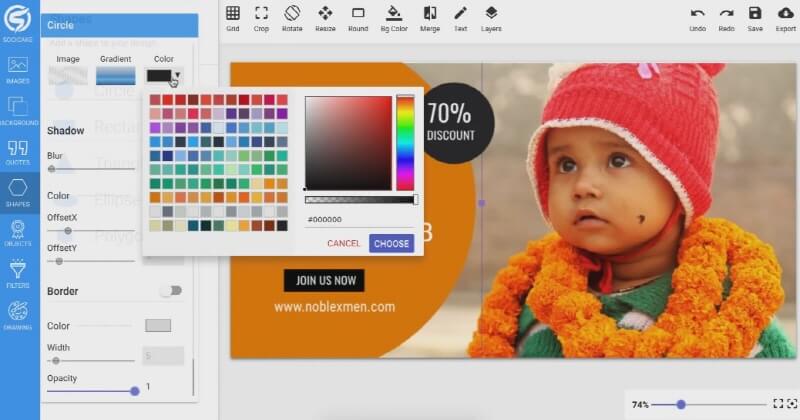Click CHOOSE in color picker
Viewport: 800px width, 420px height.
pos(391,243)
